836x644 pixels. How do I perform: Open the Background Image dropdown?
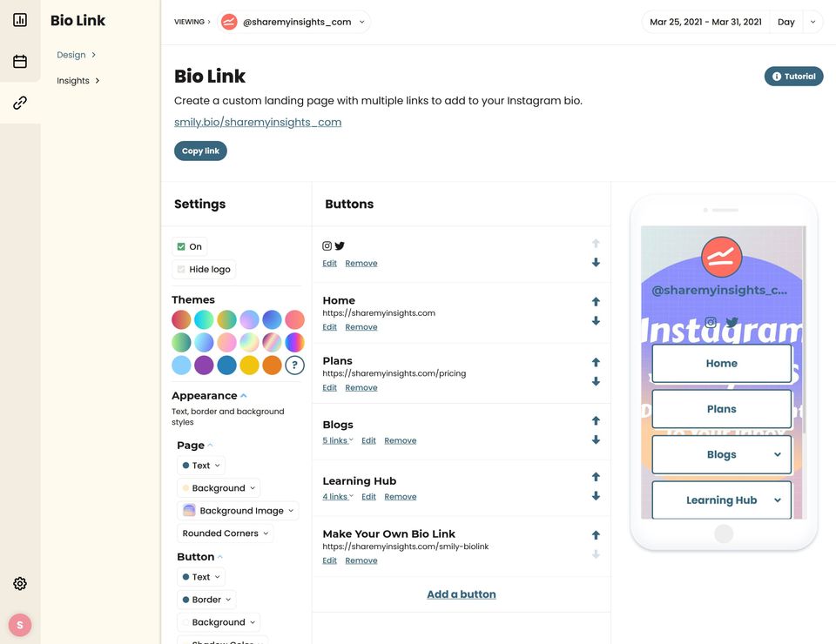point(238,511)
